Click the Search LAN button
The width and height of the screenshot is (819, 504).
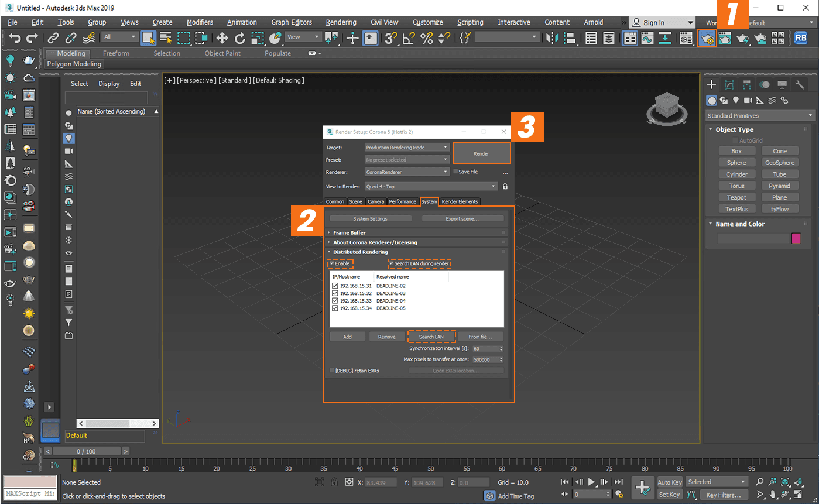431,336
